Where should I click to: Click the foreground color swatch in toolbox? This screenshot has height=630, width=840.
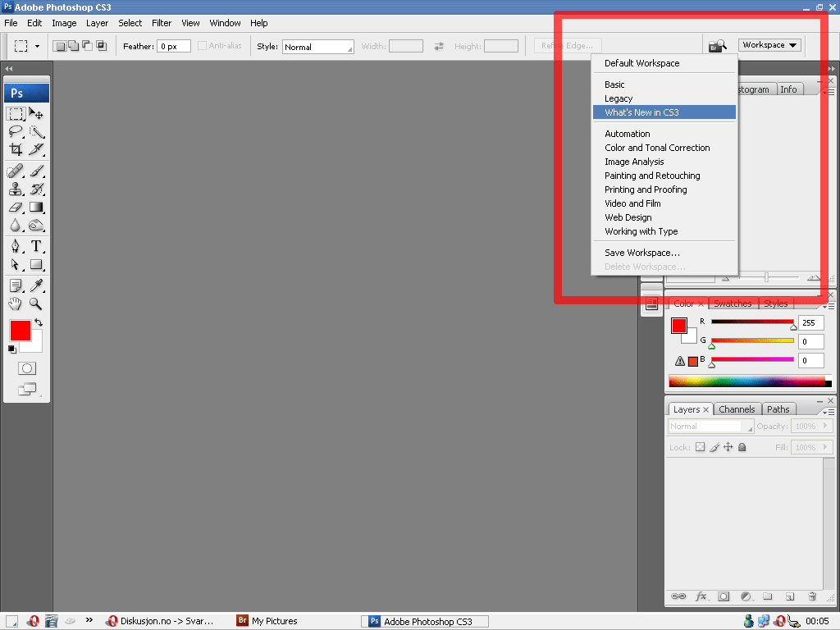click(20, 330)
